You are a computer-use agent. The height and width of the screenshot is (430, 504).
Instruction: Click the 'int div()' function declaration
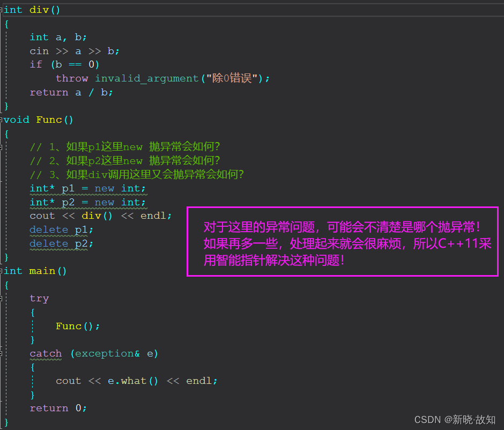point(32,10)
